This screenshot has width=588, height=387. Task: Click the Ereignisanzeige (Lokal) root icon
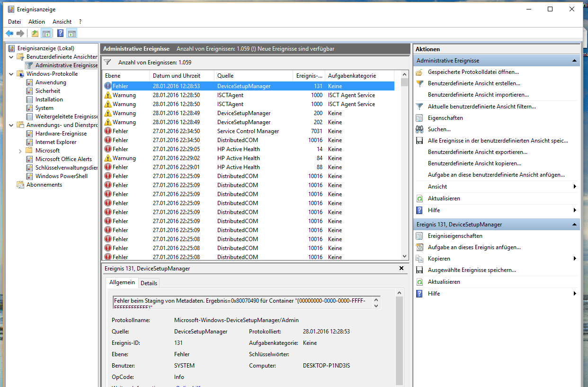pyautogui.click(x=11, y=48)
